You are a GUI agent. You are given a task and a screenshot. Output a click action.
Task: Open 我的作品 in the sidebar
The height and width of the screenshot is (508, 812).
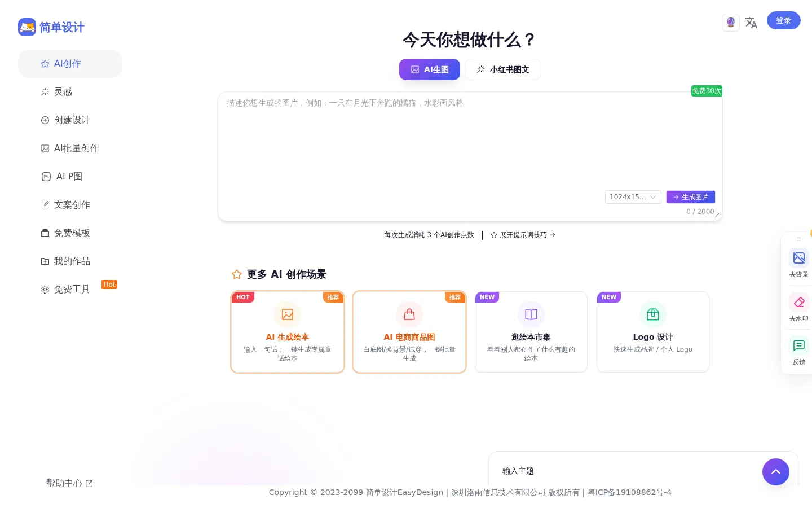(70, 261)
